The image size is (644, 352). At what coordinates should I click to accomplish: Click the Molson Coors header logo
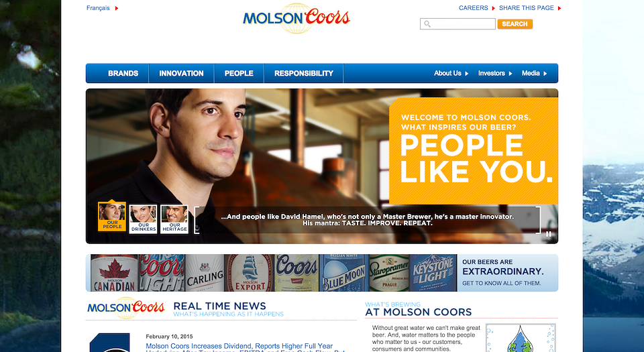coord(296,19)
